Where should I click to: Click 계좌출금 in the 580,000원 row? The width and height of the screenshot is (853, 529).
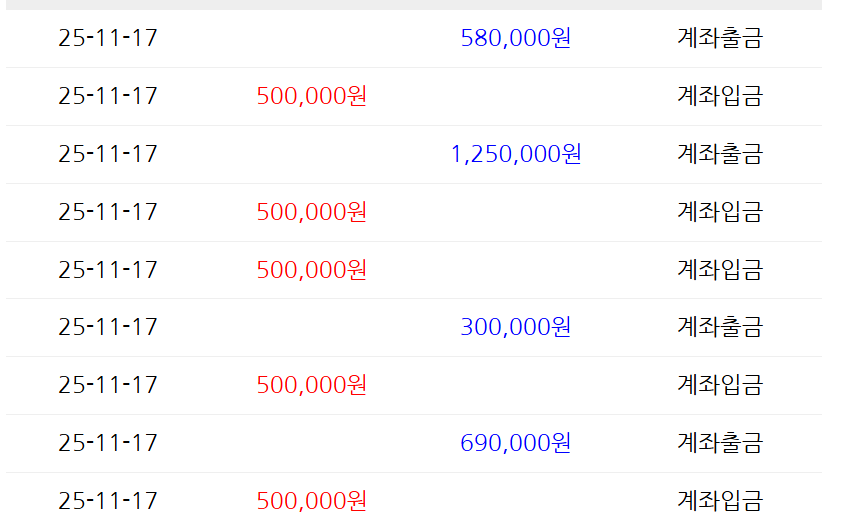pyautogui.click(x=719, y=39)
